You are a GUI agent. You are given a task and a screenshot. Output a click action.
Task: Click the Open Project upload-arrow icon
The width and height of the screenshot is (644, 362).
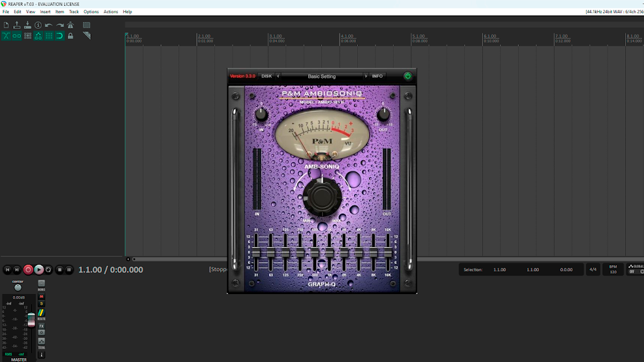(x=17, y=25)
